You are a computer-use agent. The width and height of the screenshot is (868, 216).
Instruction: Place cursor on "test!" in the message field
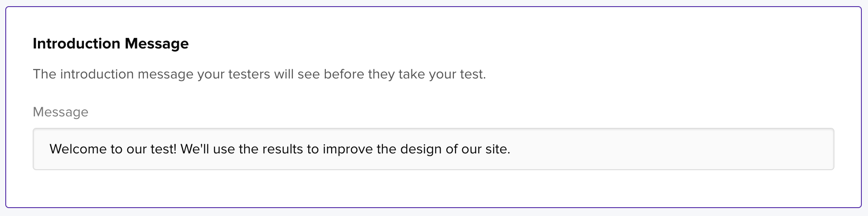163,149
